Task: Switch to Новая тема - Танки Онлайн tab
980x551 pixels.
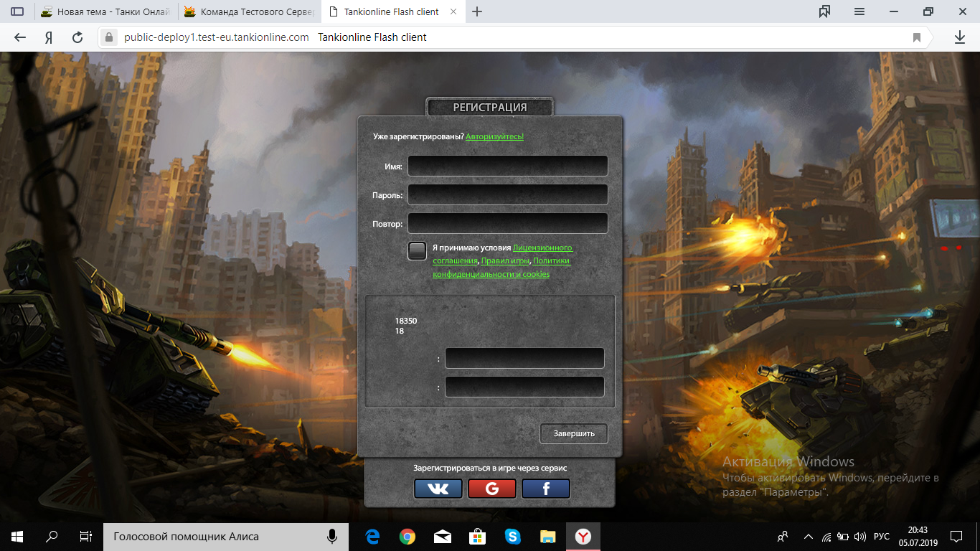Action: [x=106, y=11]
